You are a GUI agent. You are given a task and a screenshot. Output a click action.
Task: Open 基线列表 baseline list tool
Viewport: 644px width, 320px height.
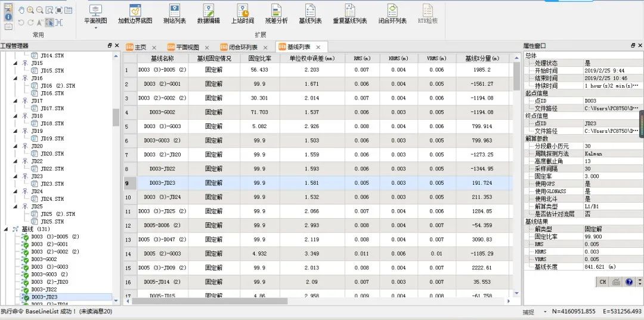pos(310,14)
